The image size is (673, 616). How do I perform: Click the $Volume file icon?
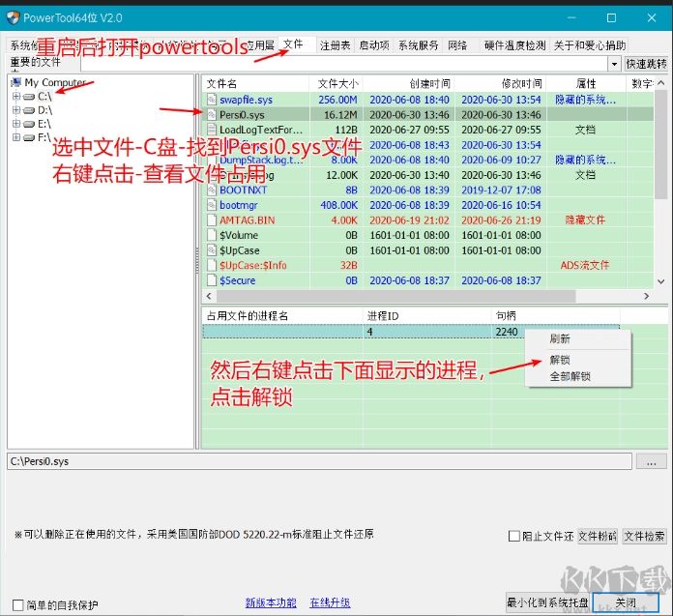point(211,235)
